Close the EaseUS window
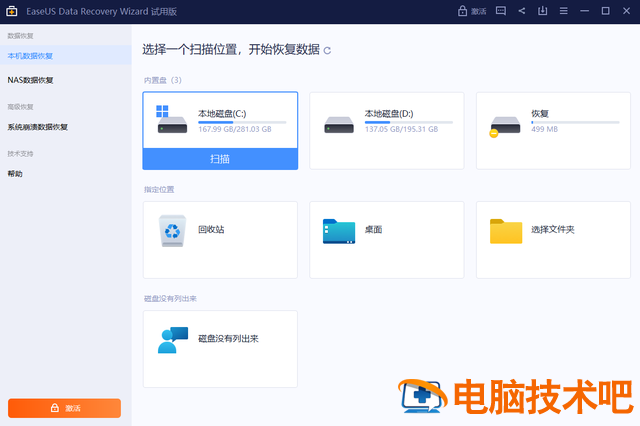640x426 pixels. click(627, 11)
